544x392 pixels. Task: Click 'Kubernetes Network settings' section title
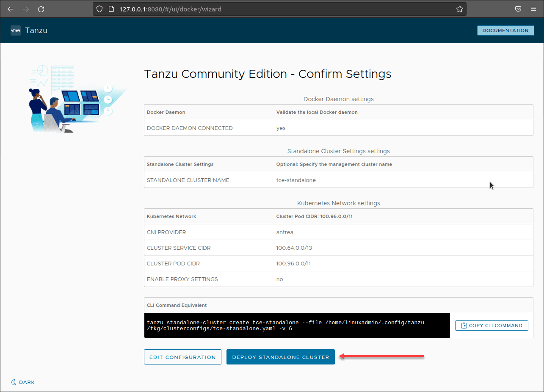pos(339,203)
